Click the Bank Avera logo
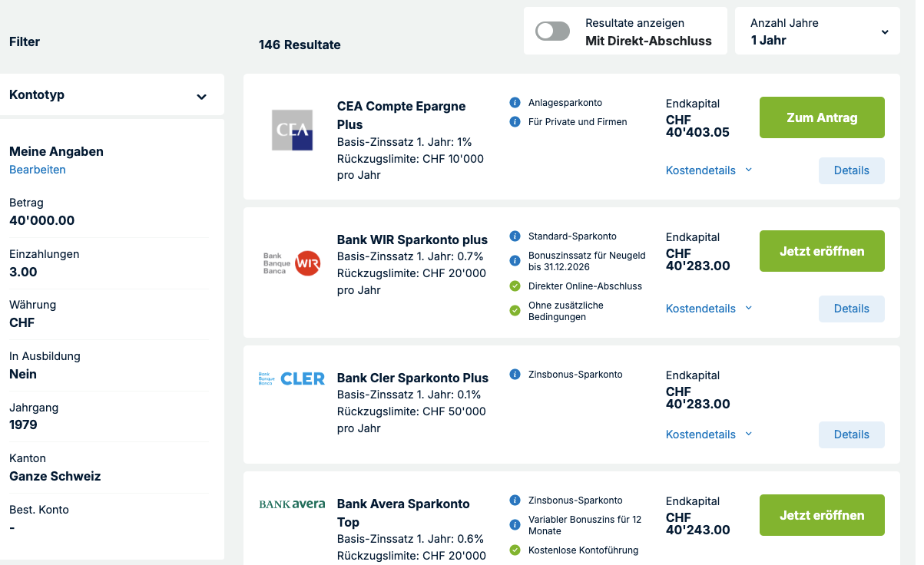 pyautogui.click(x=292, y=504)
